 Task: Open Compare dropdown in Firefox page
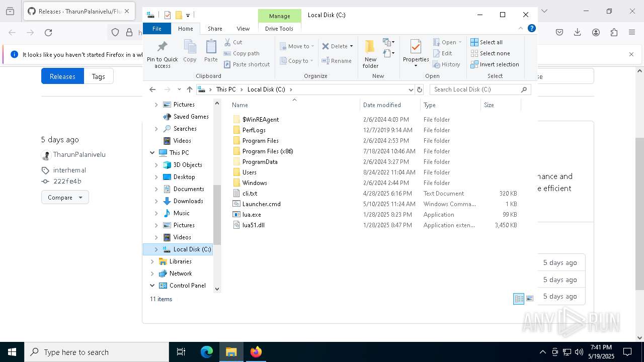(x=65, y=197)
